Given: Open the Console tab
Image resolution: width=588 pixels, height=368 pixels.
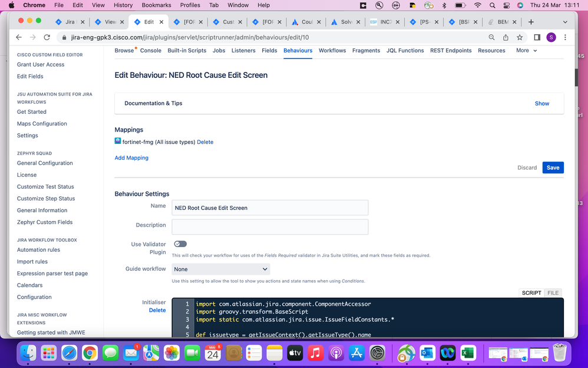Looking at the screenshot, I should point(150,50).
